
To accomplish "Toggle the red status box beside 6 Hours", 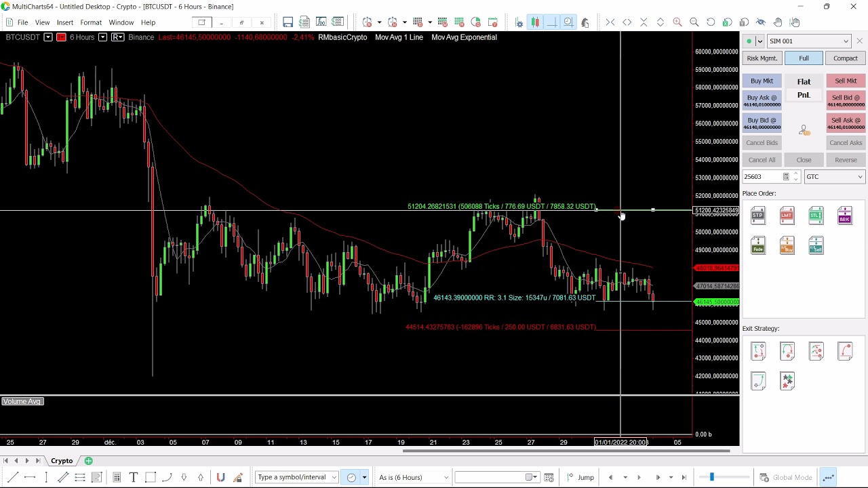I will click(61, 37).
